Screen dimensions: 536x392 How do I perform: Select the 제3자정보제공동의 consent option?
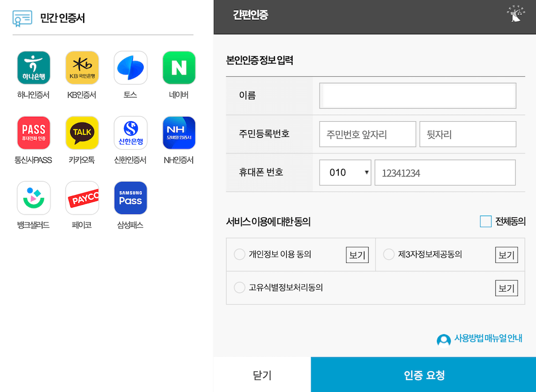[x=389, y=255]
